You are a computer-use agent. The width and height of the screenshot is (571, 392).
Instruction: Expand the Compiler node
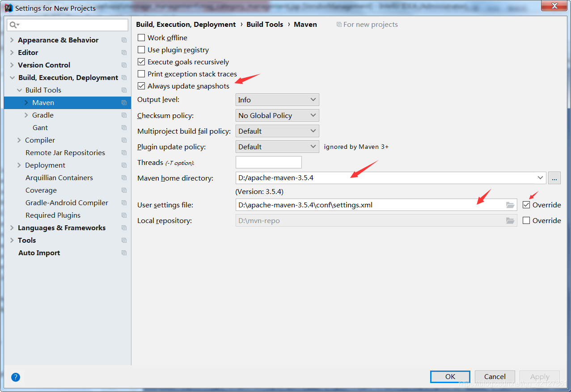[x=19, y=140]
